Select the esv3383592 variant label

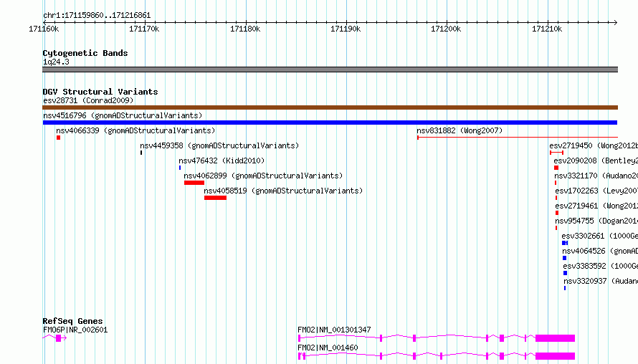click(601, 266)
